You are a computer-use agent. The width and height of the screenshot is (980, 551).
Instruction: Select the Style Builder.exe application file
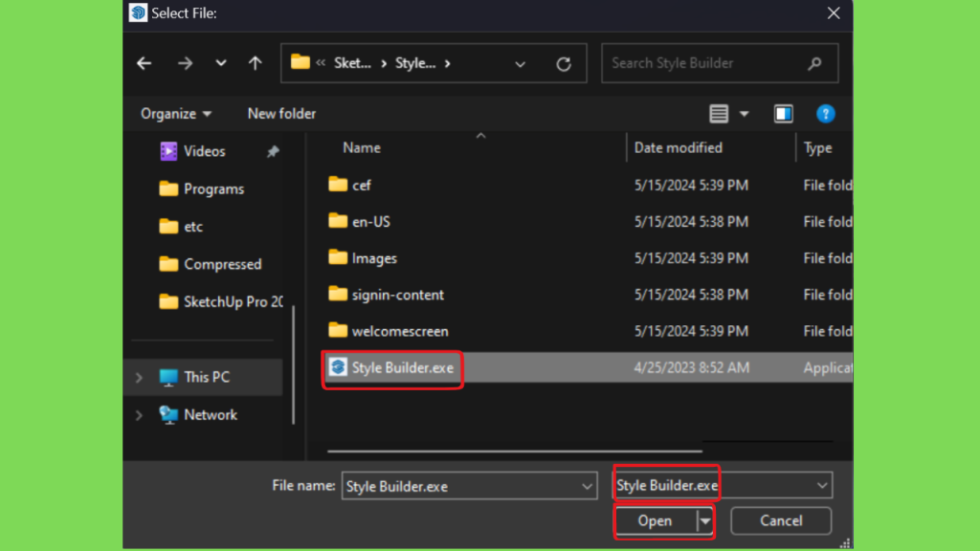(402, 367)
